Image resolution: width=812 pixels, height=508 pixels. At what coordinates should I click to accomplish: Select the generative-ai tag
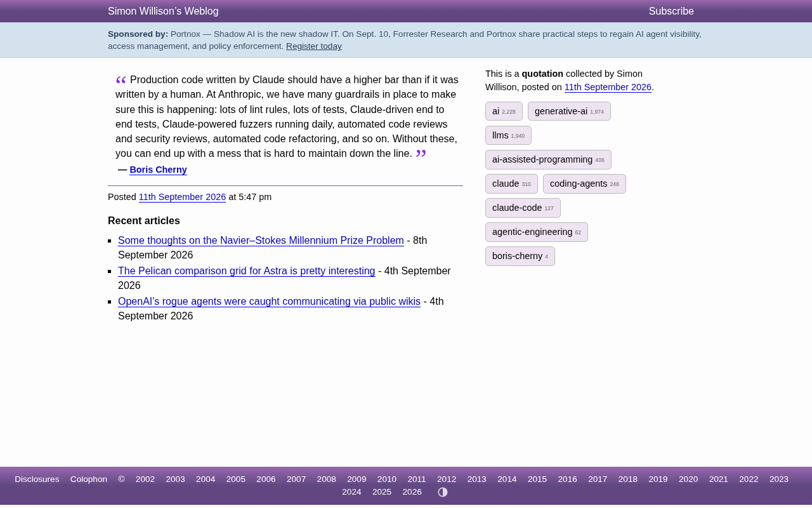click(x=569, y=111)
